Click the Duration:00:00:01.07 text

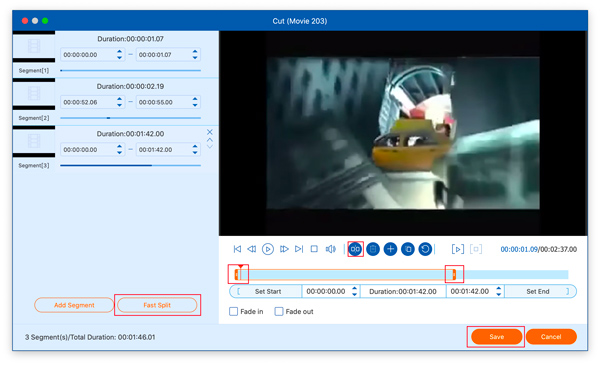pyautogui.click(x=130, y=39)
